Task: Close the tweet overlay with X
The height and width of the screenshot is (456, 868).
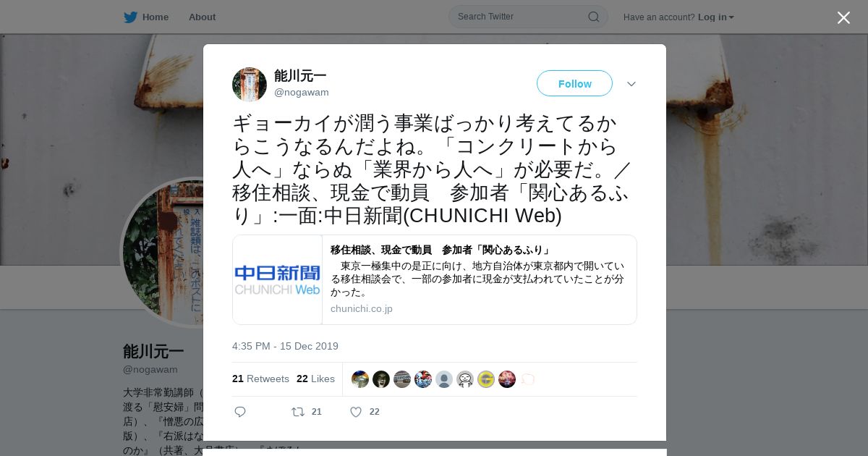Action: pos(843,17)
